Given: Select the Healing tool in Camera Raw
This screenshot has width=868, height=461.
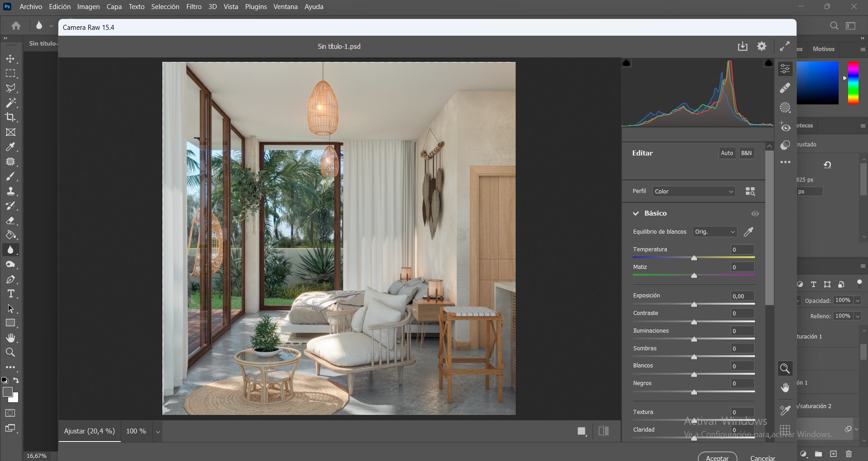Looking at the screenshot, I should 785,87.
